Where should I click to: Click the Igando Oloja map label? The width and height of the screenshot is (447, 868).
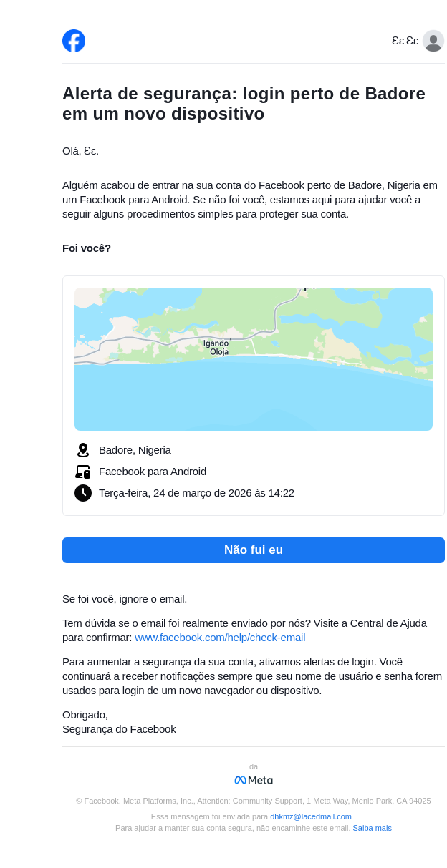[x=216, y=348]
